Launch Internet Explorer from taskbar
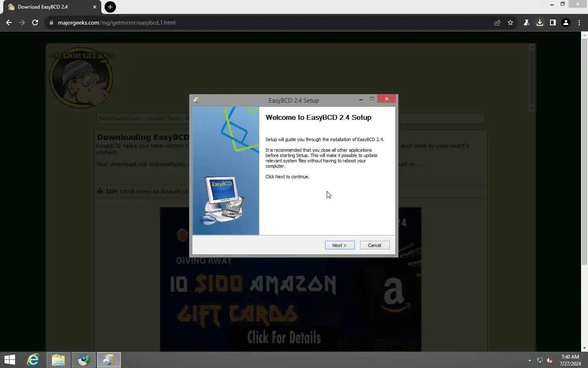This screenshot has width=588, height=368. point(33,360)
